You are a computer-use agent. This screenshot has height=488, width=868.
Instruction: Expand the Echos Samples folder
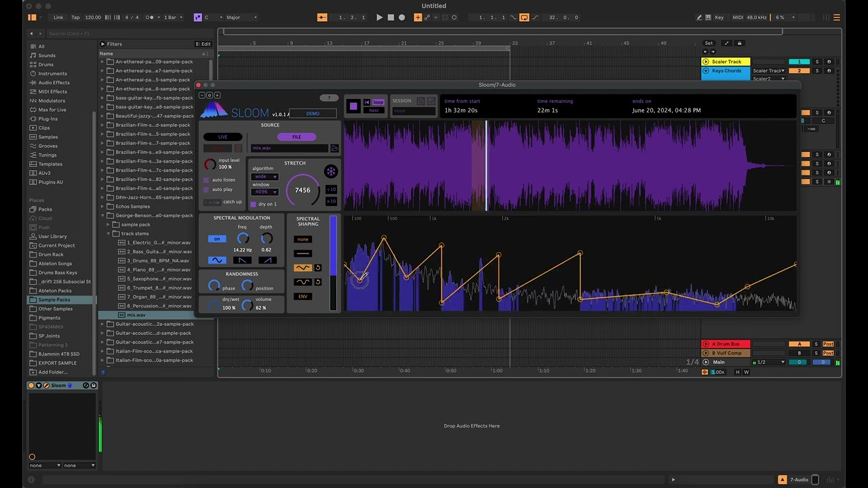(103, 207)
